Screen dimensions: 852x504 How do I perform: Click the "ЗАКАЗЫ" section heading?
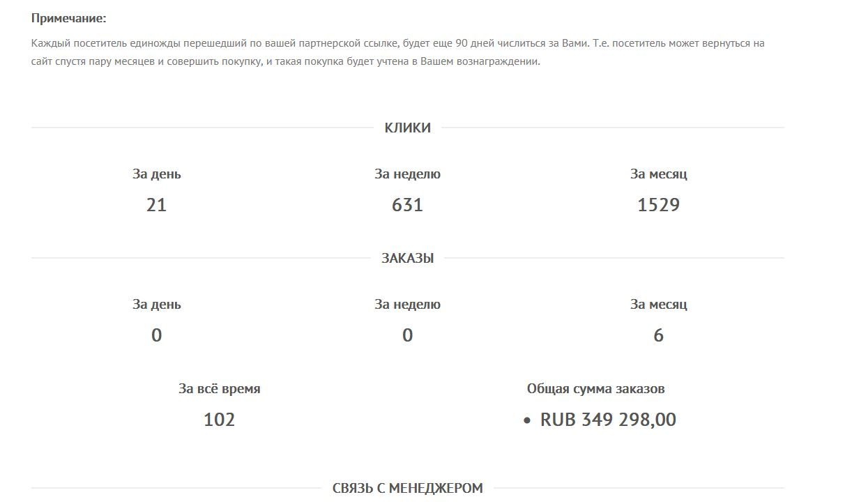pyautogui.click(x=407, y=258)
